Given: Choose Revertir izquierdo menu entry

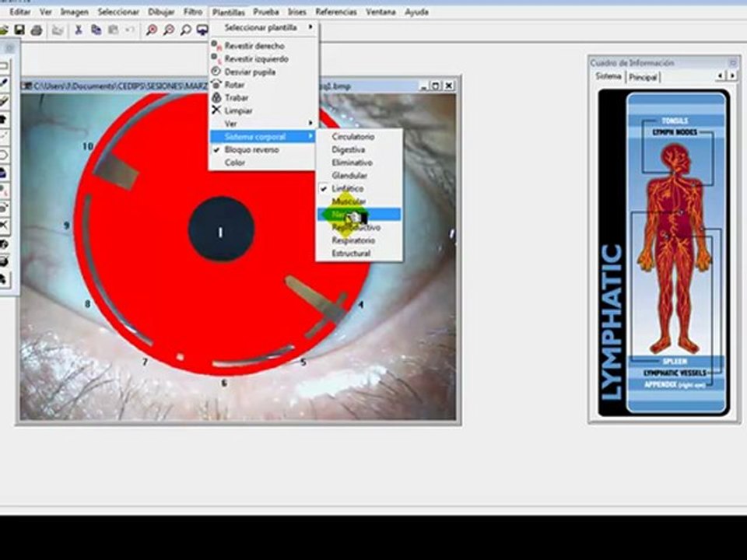Looking at the screenshot, I should (256, 59).
